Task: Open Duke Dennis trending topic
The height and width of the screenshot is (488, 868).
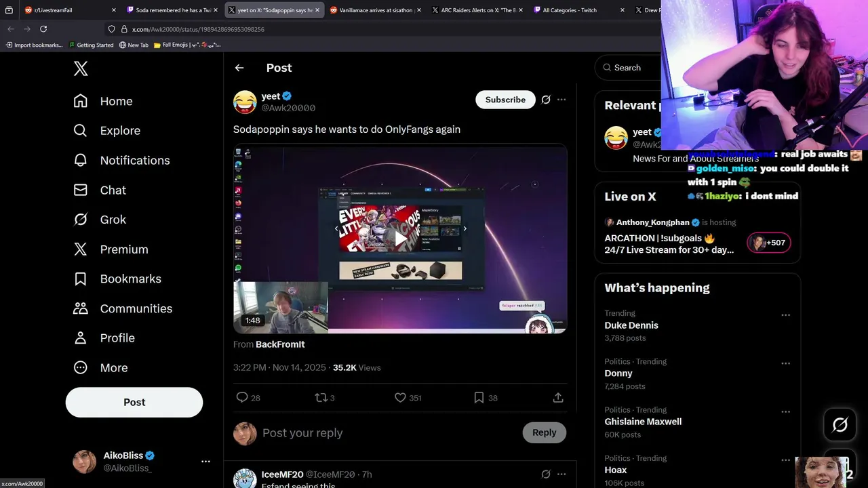Action: point(631,325)
